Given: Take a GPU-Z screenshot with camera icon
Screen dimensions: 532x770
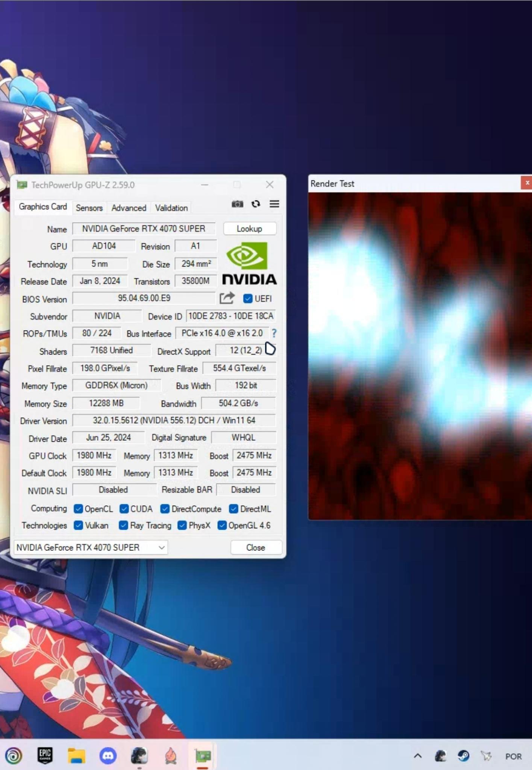Looking at the screenshot, I should [x=237, y=204].
